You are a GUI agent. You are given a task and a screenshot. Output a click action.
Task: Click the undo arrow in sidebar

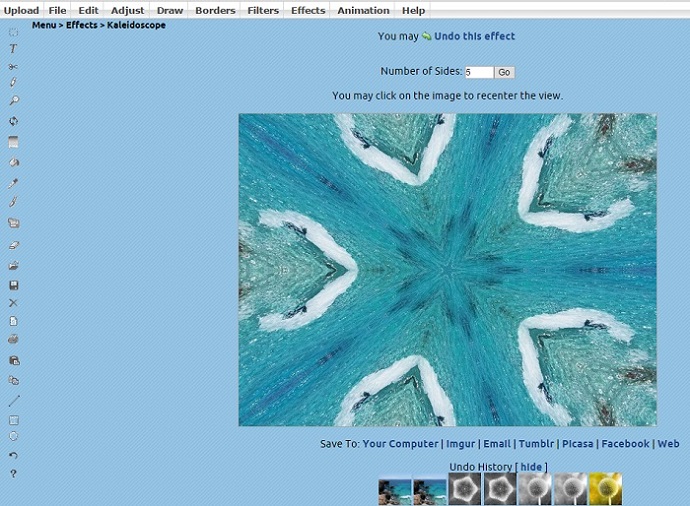[14, 455]
